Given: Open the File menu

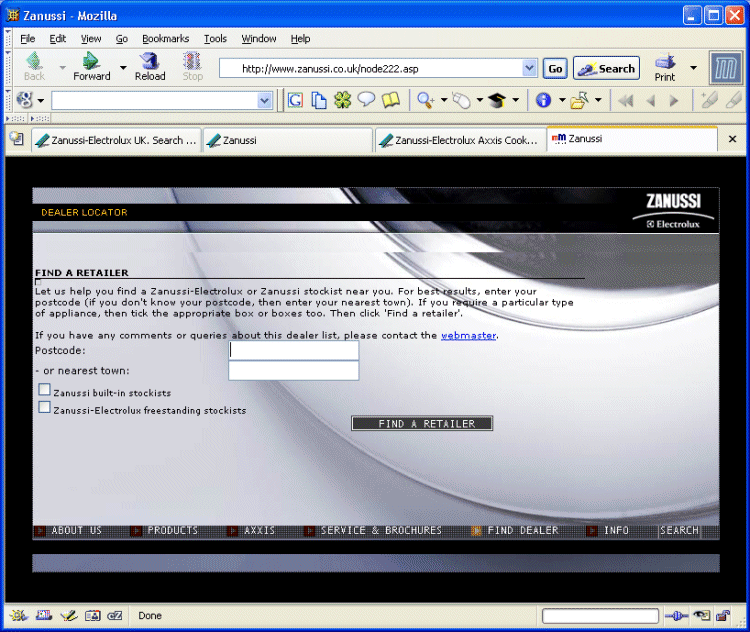Looking at the screenshot, I should pos(27,39).
